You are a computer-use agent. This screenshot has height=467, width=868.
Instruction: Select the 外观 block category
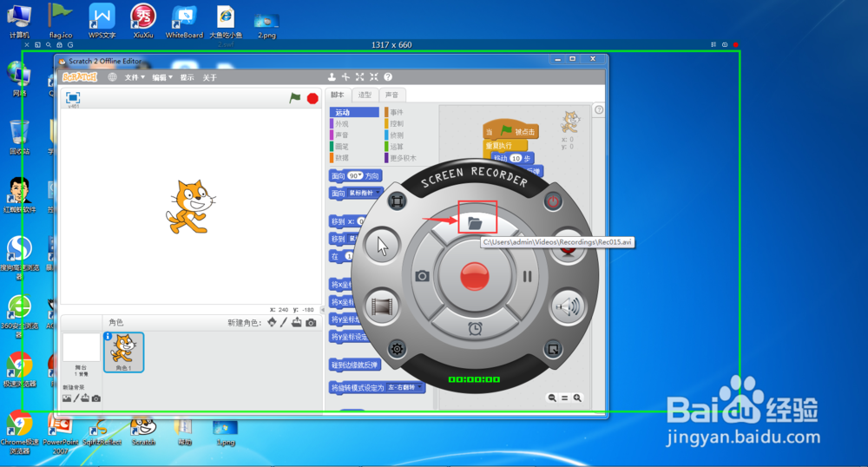pos(354,124)
